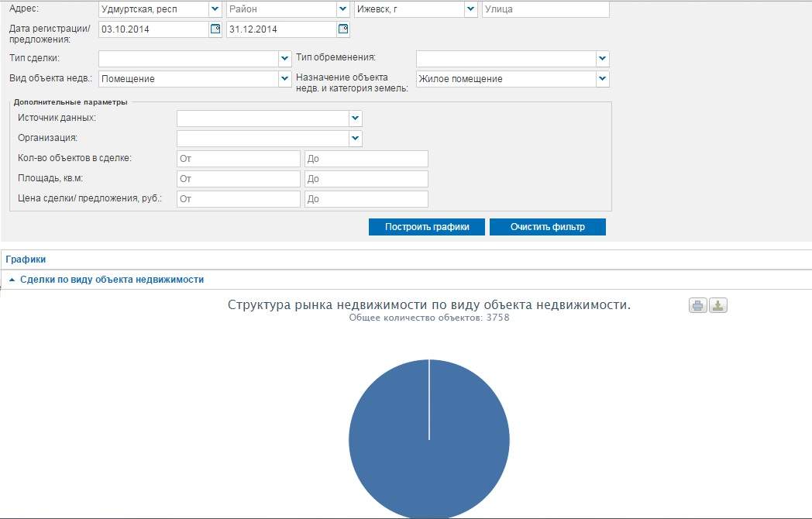Viewport: 812px width, 519px height.
Task: Click the Очистить фильтр button
Action: [547, 227]
